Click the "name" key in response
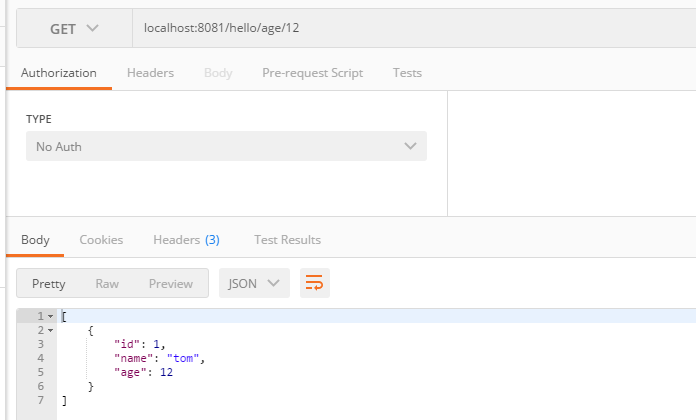 point(133,358)
